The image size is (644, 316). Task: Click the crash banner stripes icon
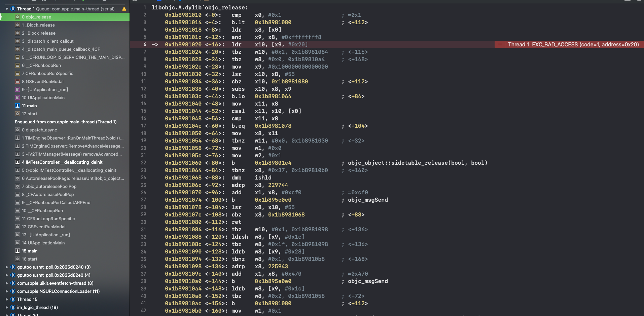(x=500, y=44)
